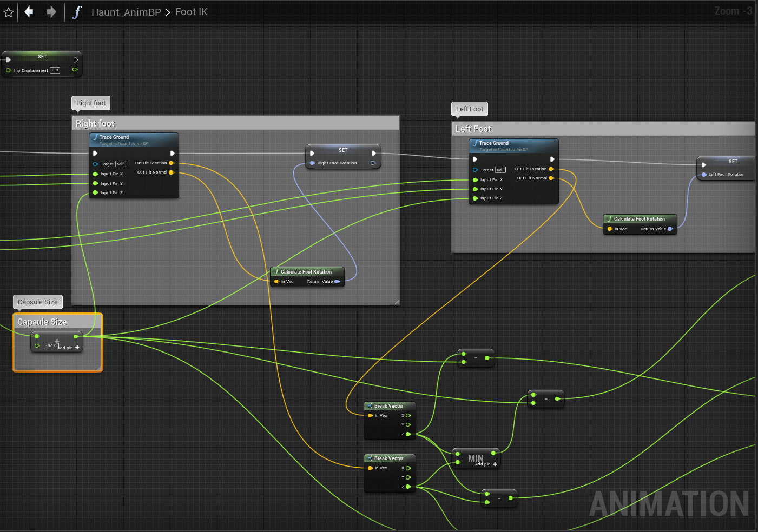Click the function icon before Haunt_AnimBP

pos(77,12)
